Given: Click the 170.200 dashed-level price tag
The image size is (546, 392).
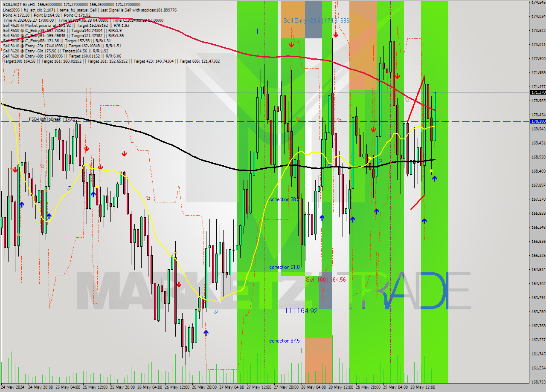Looking at the screenshot, I should pos(537,121).
